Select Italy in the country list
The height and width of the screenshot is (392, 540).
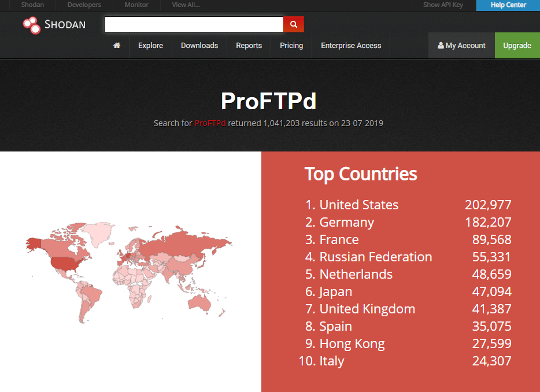pos(332,361)
